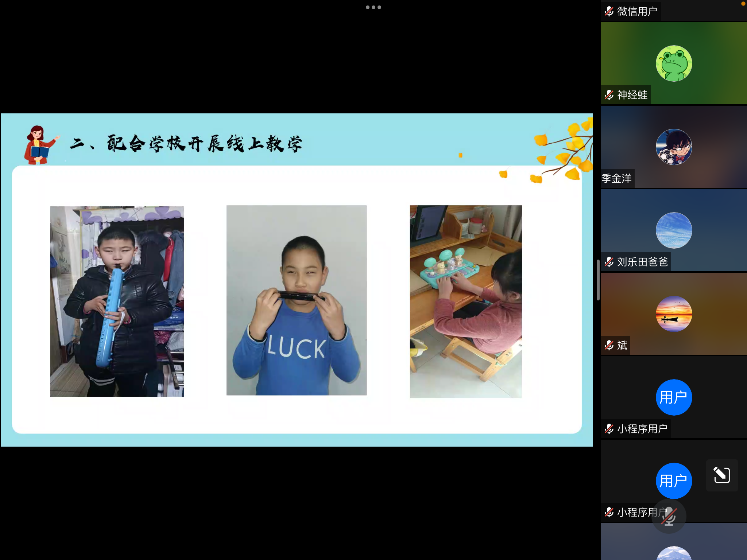Click the first blue 用户 avatar
Screen dimensions: 747x560
[674, 397]
